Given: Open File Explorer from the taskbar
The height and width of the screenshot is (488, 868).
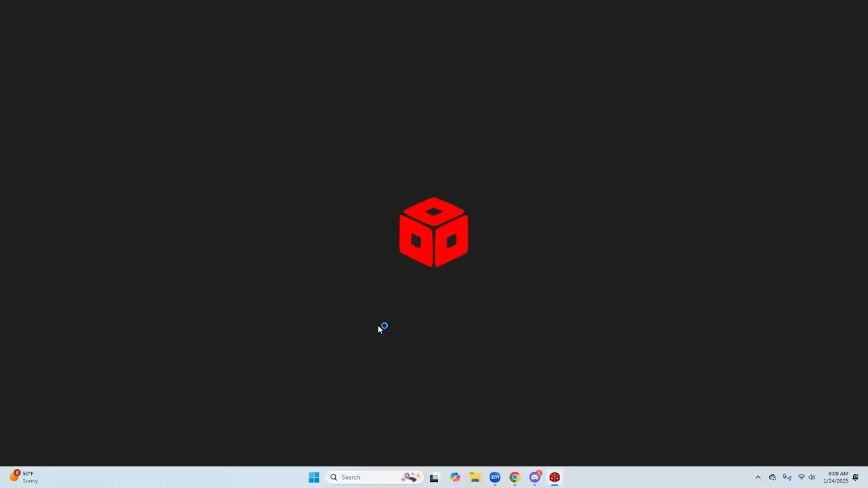Looking at the screenshot, I should [475, 477].
